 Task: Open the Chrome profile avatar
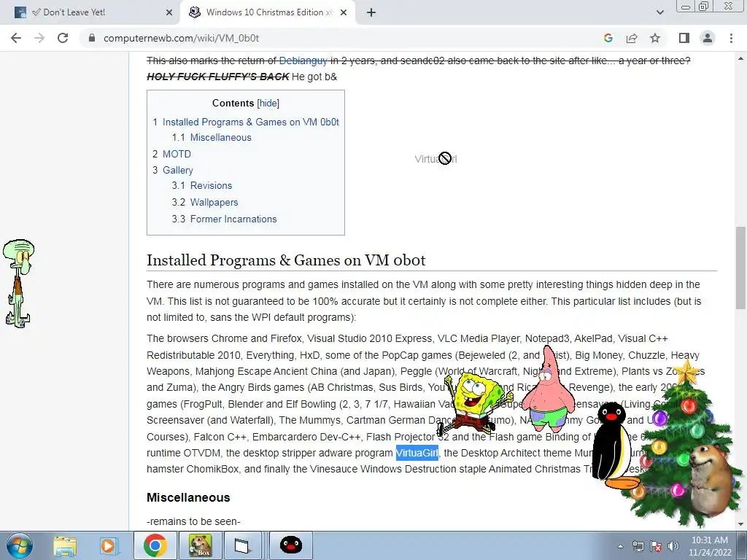click(708, 38)
